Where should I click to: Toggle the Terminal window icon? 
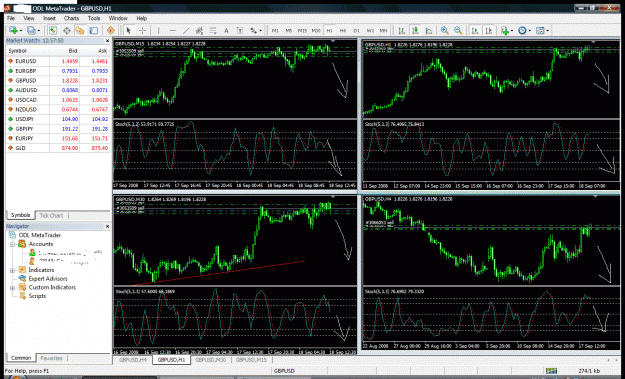click(x=94, y=30)
